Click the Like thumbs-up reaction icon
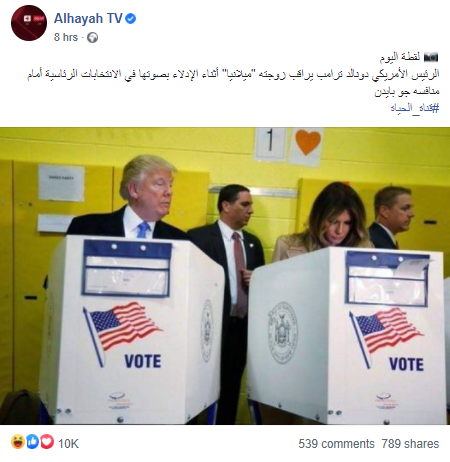This screenshot has height=462, width=450. (x=32, y=442)
